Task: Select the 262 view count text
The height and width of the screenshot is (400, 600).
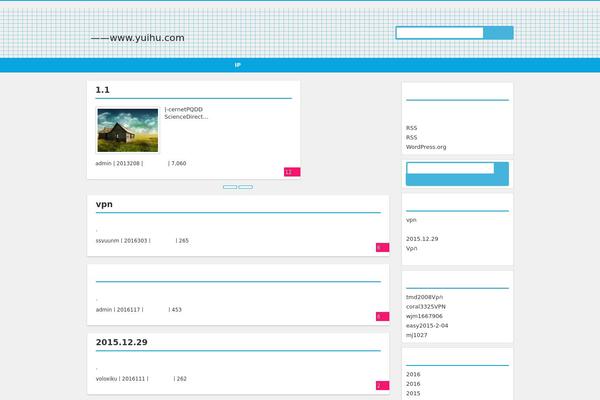Action: pyautogui.click(x=181, y=379)
